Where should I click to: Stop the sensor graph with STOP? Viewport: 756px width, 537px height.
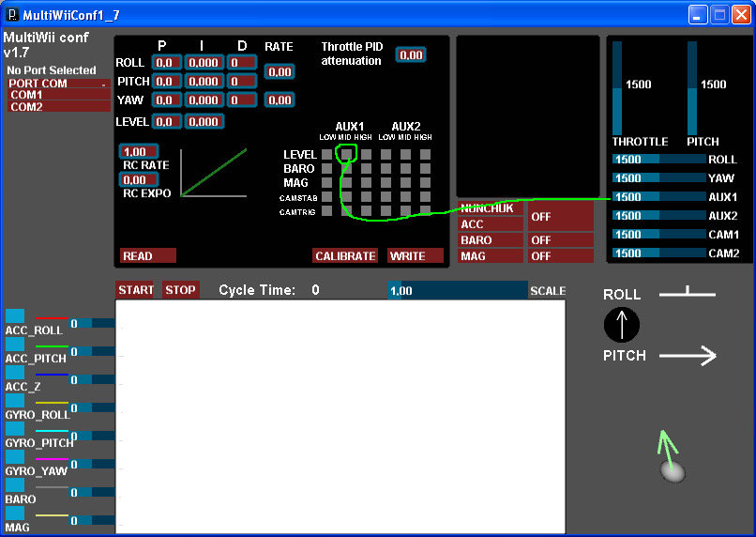(x=180, y=289)
